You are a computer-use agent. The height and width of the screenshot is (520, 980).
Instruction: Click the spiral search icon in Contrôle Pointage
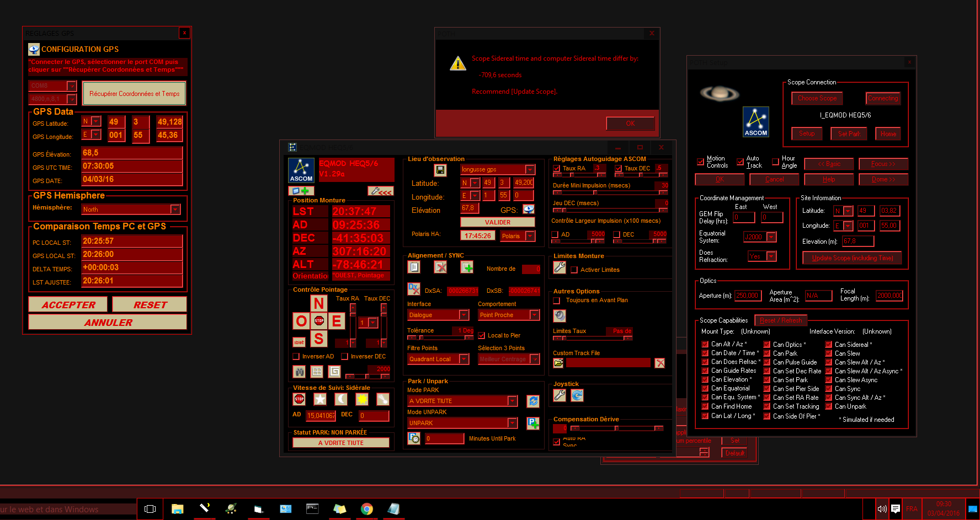point(334,371)
